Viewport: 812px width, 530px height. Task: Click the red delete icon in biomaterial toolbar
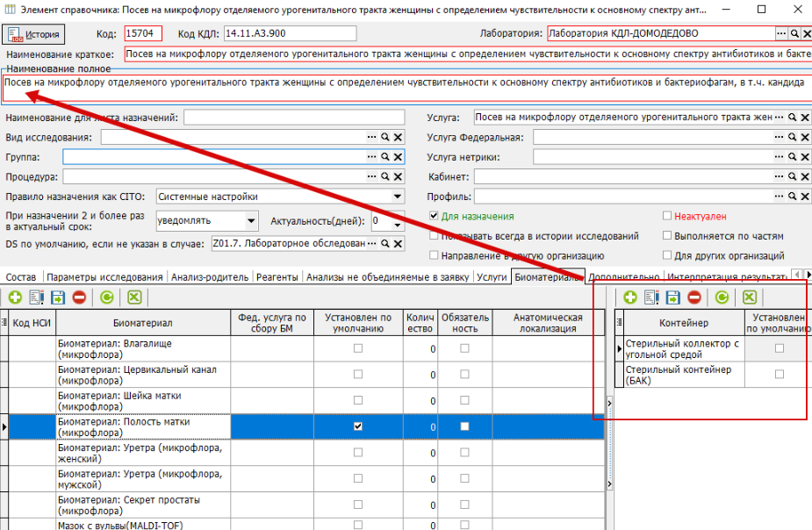coord(79,297)
